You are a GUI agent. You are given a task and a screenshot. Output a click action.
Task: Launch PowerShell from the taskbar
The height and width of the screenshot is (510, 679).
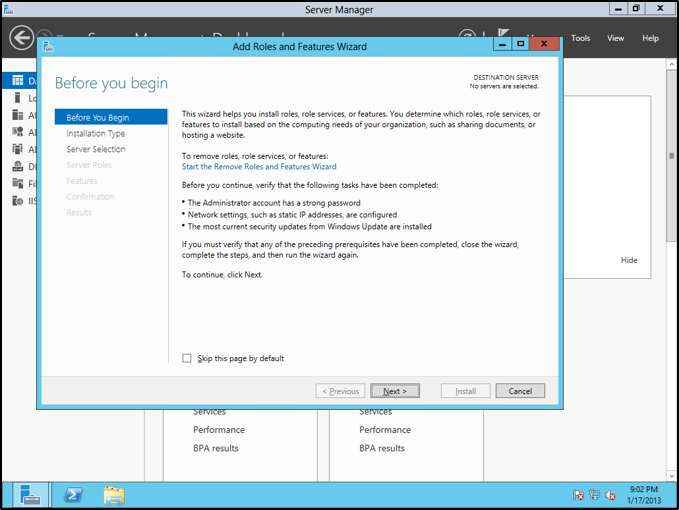point(73,495)
